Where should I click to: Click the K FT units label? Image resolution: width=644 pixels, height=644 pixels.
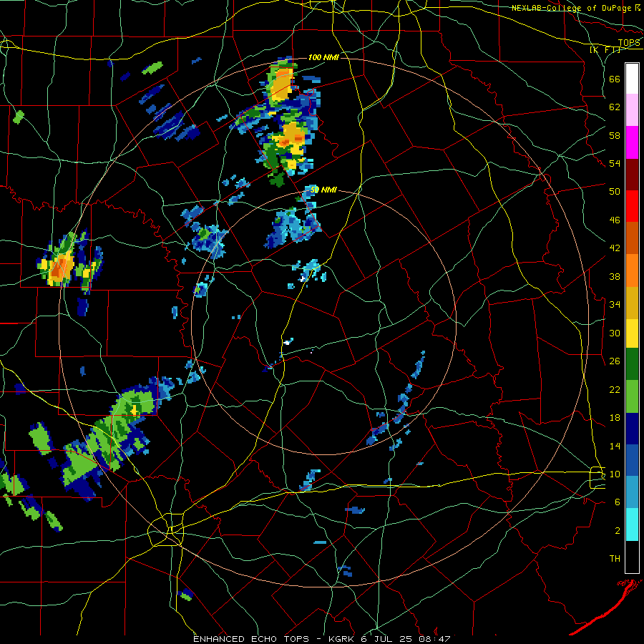coord(606,50)
